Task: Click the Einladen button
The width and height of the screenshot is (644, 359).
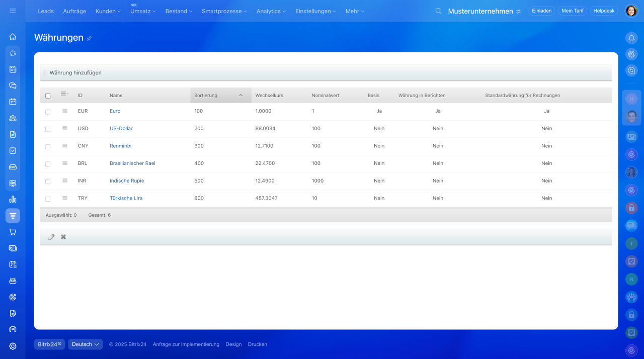Action: [x=542, y=11]
